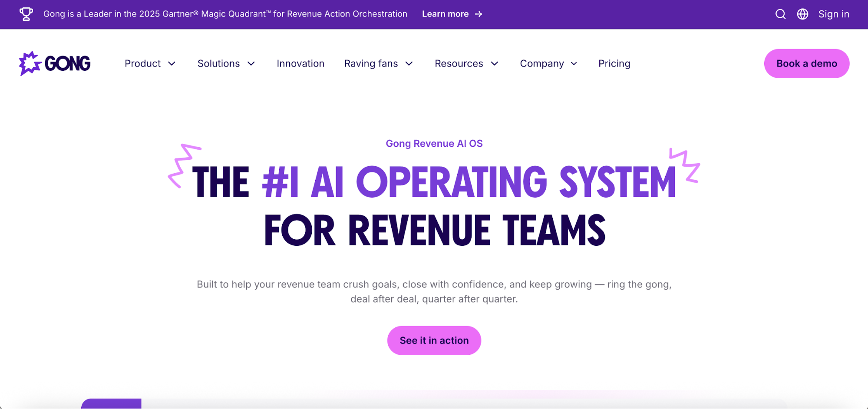Click the purple tab at page bottom
This screenshot has width=868, height=409.
tap(111, 404)
